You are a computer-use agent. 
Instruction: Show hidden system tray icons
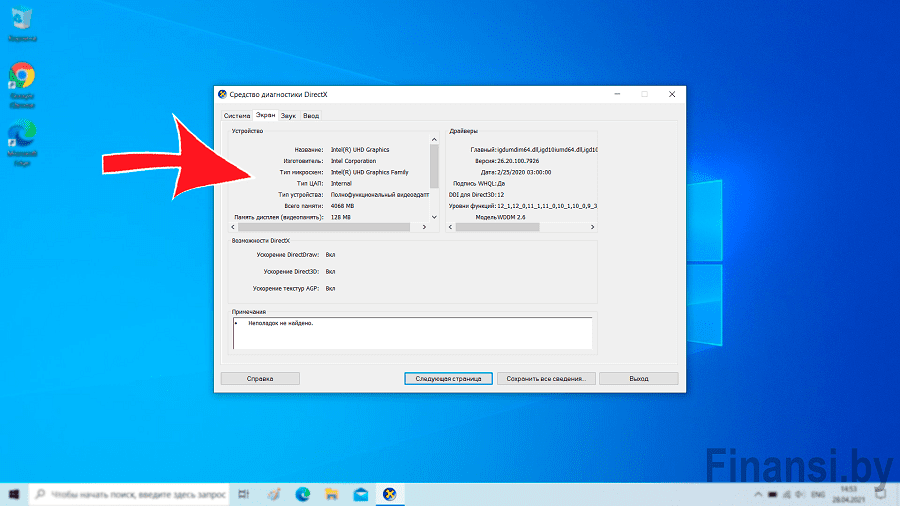point(758,494)
